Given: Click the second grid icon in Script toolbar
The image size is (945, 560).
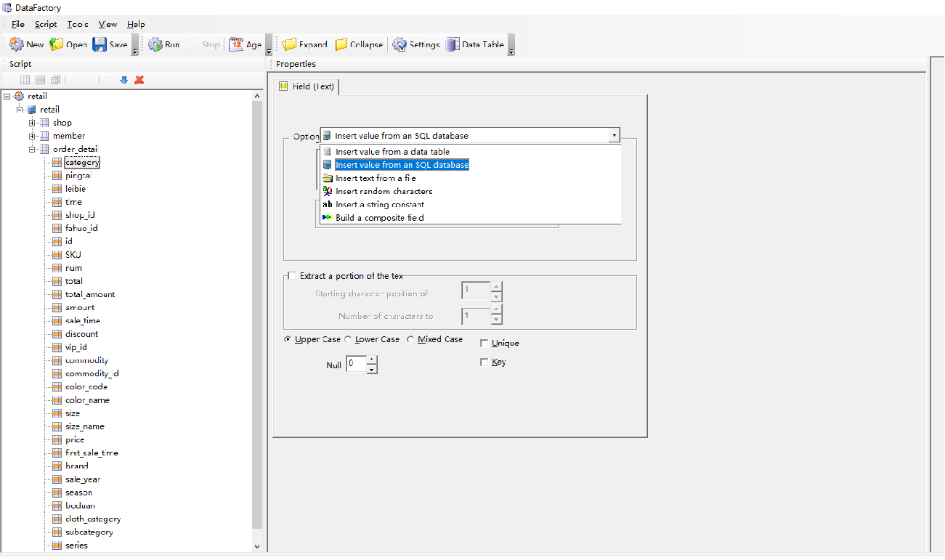Looking at the screenshot, I should tap(40, 80).
